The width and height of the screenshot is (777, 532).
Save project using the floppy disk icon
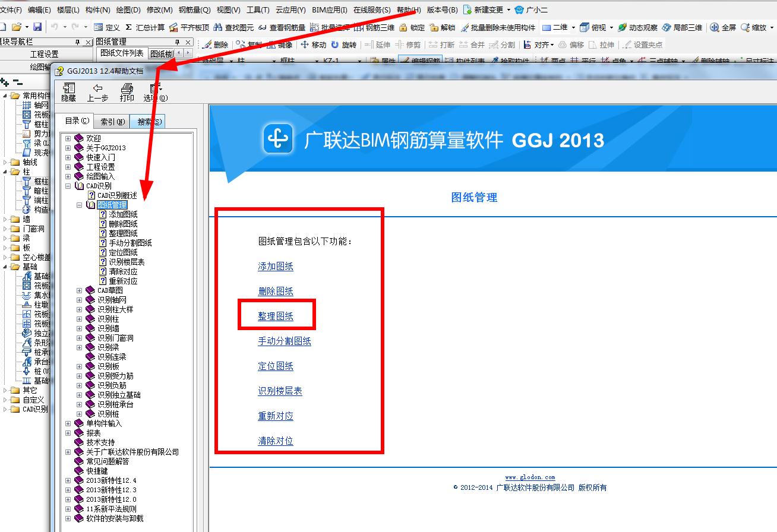pos(37,27)
